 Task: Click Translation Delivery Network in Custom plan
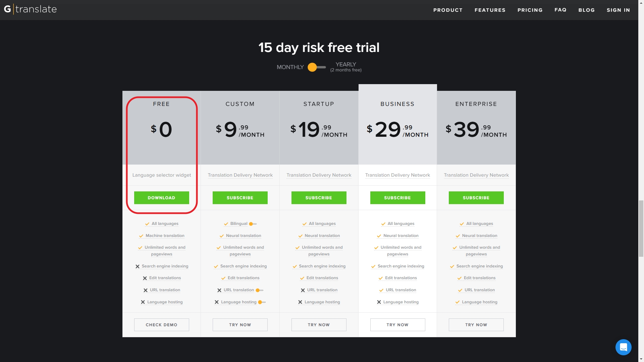[x=240, y=175]
